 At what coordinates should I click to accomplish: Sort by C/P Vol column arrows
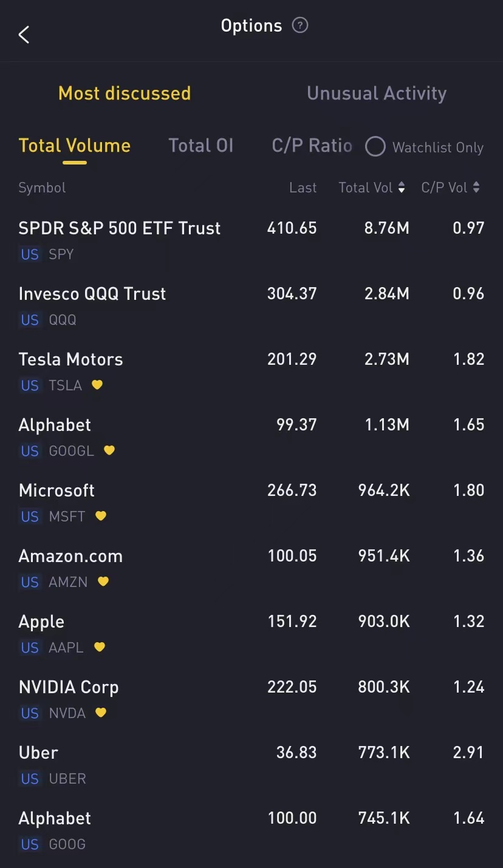pos(476,188)
